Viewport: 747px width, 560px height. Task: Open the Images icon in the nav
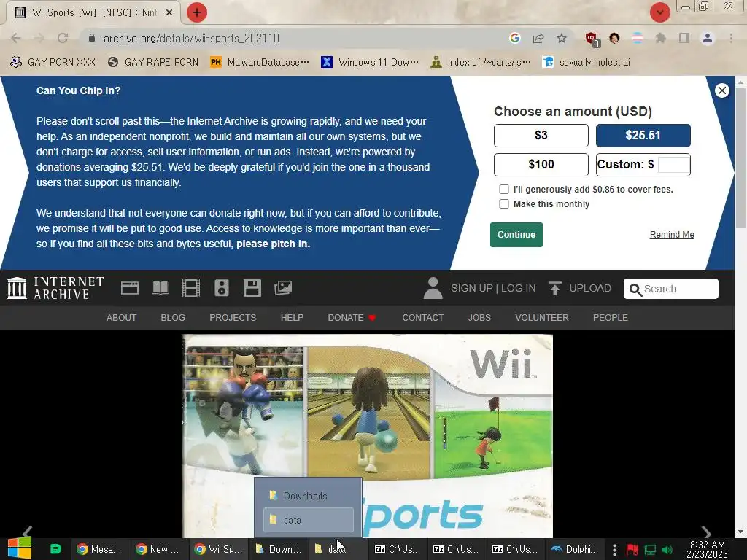(283, 288)
